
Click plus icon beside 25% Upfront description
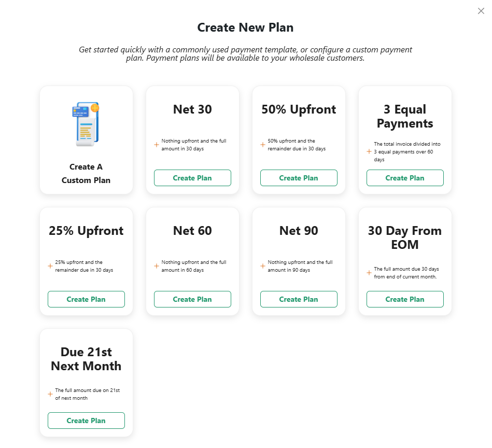[x=50, y=266]
